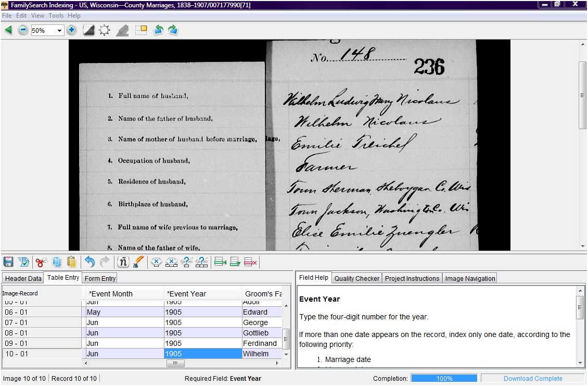Open brightness and contrast sun icon
Viewport: 588px width, 386px height.
coord(105,30)
